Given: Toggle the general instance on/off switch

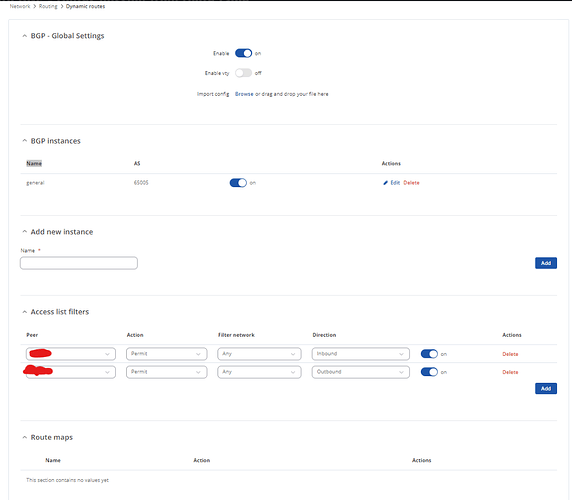Looking at the screenshot, I should 238,183.
